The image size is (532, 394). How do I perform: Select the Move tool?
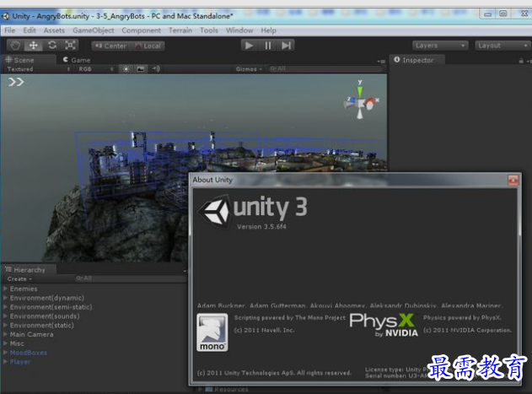(x=33, y=46)
